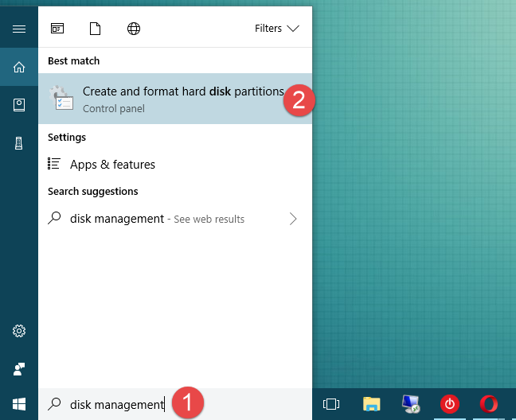This screenshot has width=516, height=420.
Task: Open Create and format hard disk partitions
Action: [175, 99]
